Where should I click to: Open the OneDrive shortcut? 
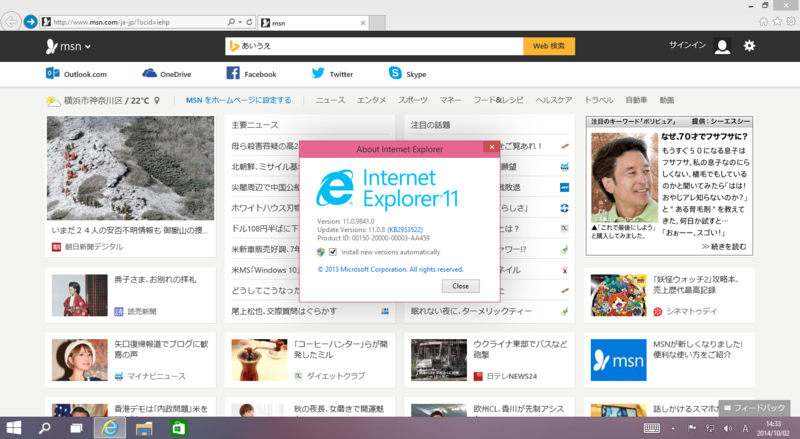(x=167, y=74)
